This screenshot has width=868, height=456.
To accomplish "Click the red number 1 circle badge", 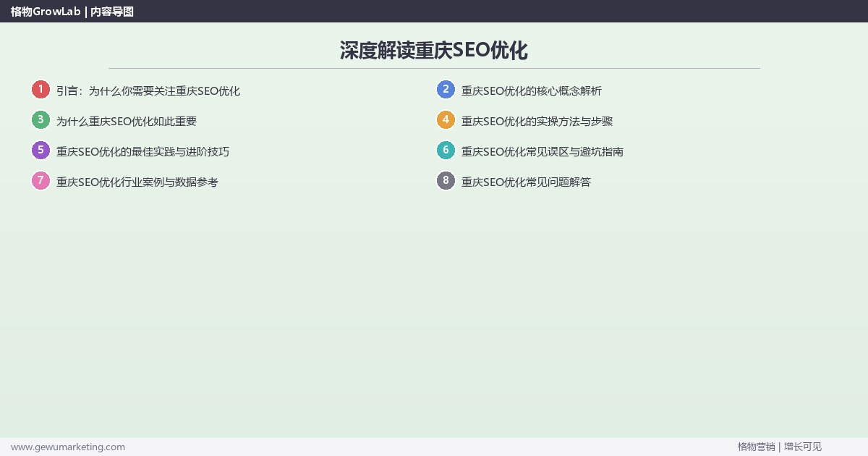I will tap(41, 90).
